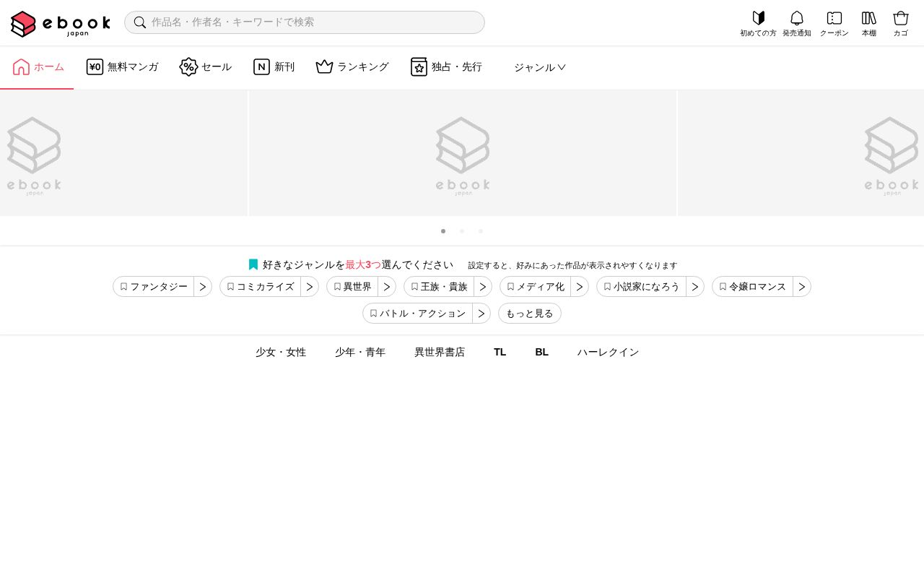Bookmark the 小説家になろう genre
Screen dimensions: 924x578
point(642,287)
